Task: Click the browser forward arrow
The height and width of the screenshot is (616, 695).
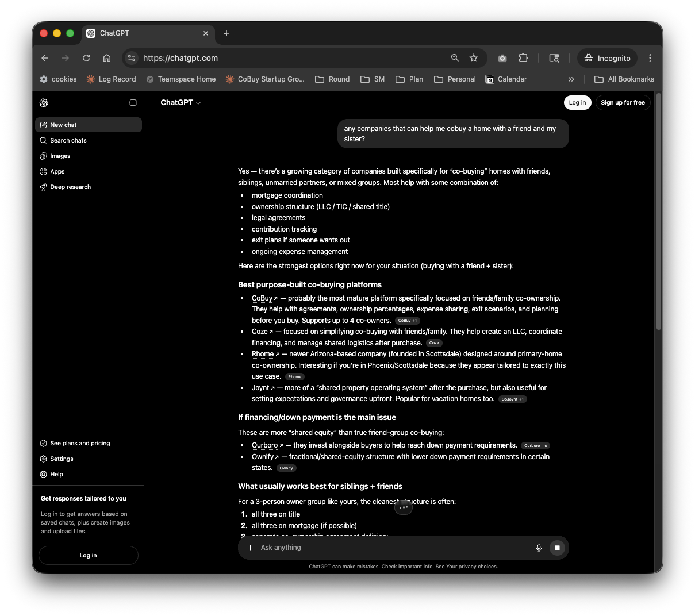Action: pos(66,58)
